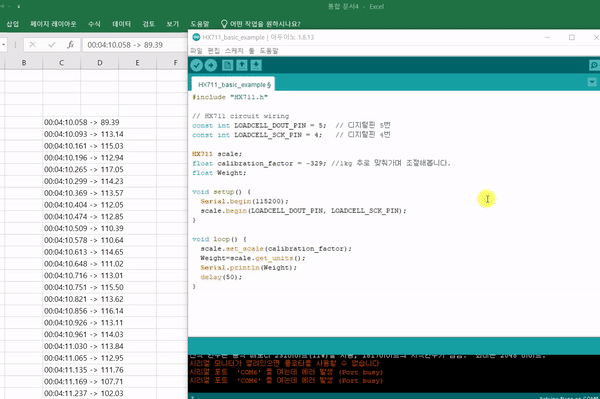Click the Arduino Upload arrow button
The height and width of the screenshot is (399, 600).
(x=211, y=65)
